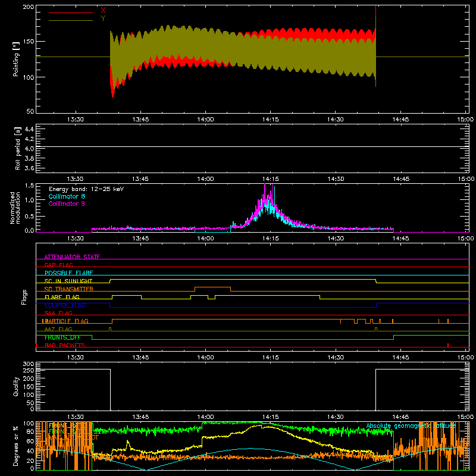Click the 250 tick on Quality axis

coord(29,371)
